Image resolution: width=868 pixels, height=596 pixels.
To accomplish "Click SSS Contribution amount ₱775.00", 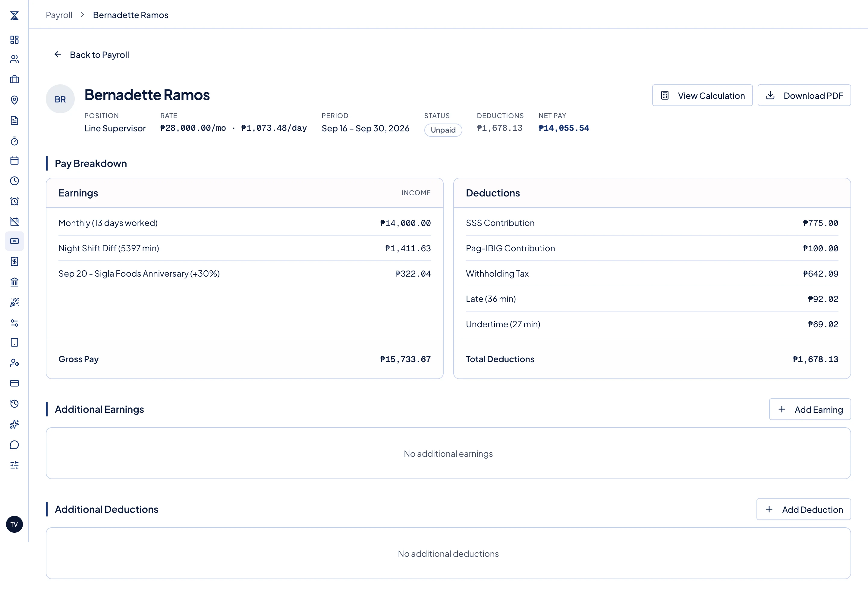I will (x=821, y=223).
